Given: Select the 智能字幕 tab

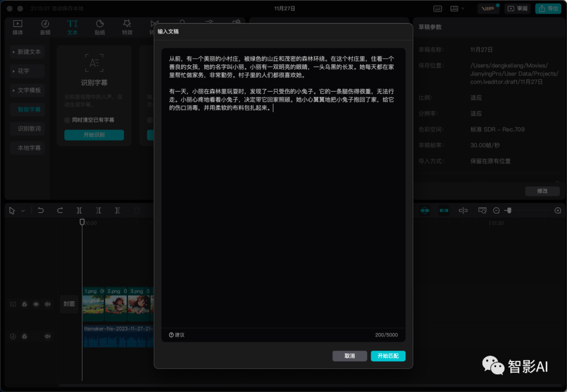Looking at the screenshot, I should click(27, 109).
